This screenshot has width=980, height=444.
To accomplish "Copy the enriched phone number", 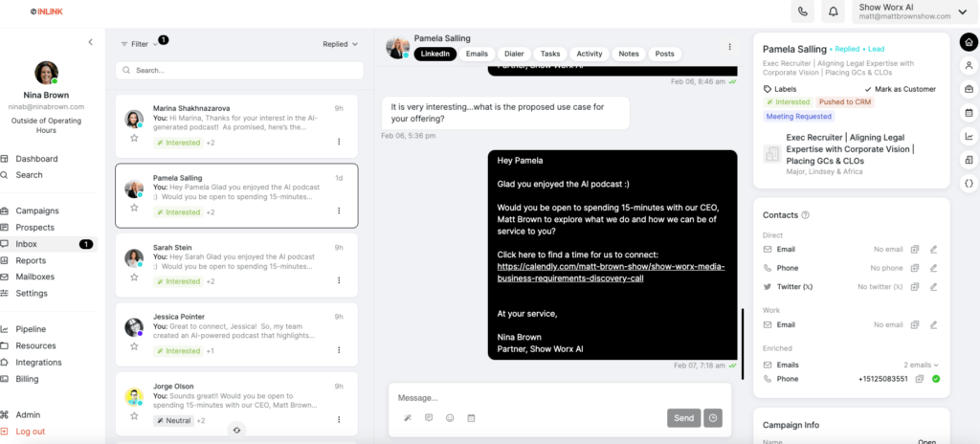I will tap(920, 379).
